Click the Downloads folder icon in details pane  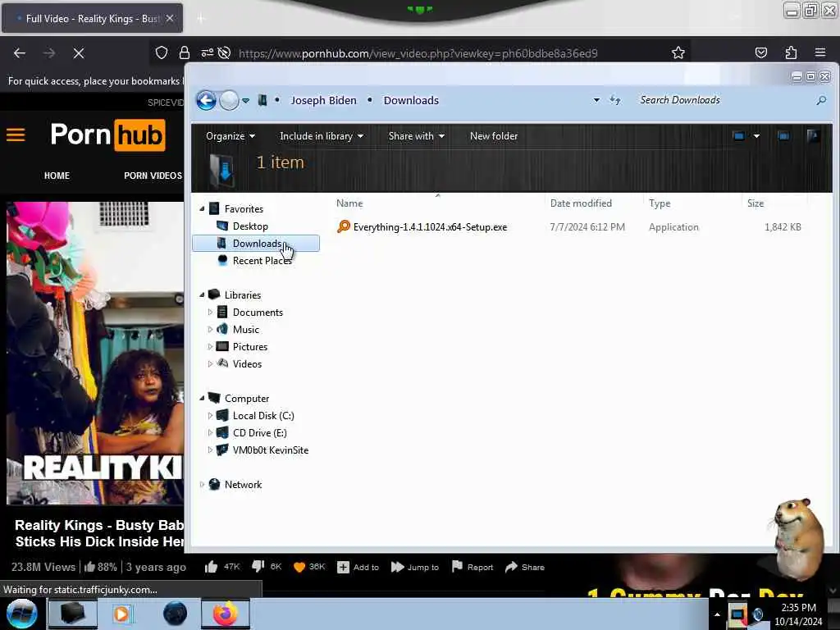pyautogui.click(x=221, y=170)
